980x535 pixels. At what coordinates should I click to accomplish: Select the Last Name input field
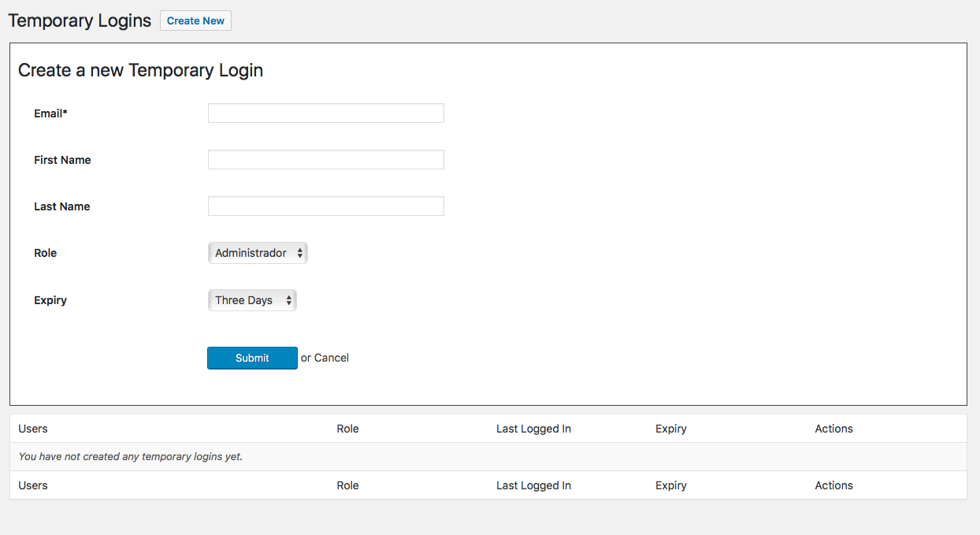coord(325,206)
